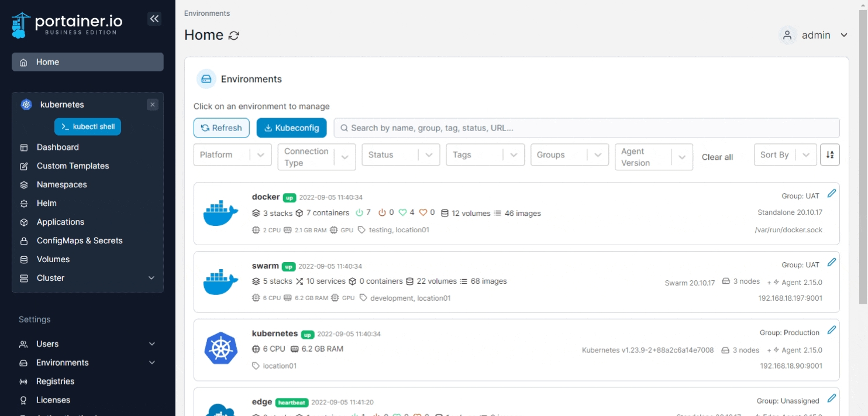The height and width of the screenshot is (416, 868).
Task: Go to Helm in sidebar menu
Action: 47,203
